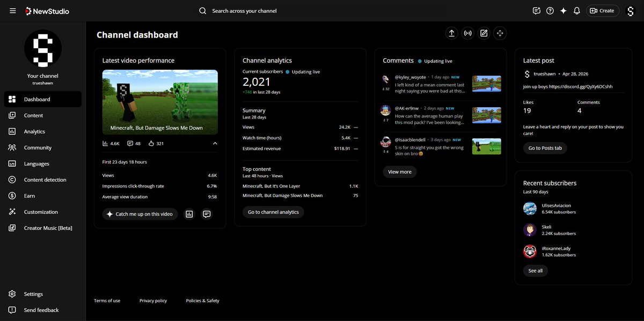Click Catch me up on this video
Image resolution: width=644 pixels, height=321 pixels.
[140, 214]
